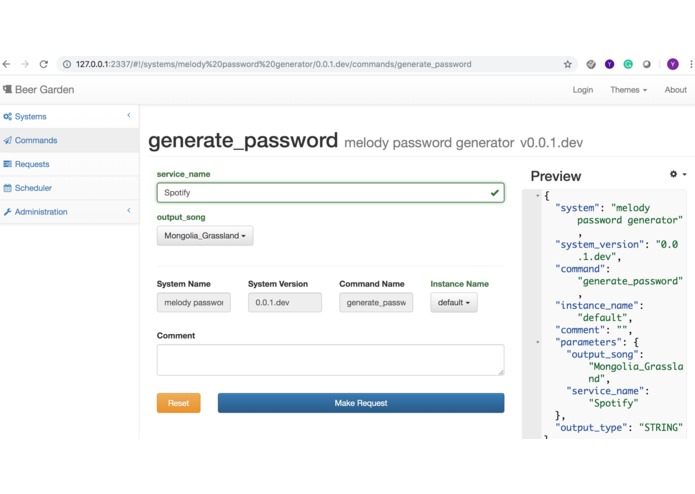Screen dimensions: 695x494
Task: Expand the Administration sidebar chevron
Action: (x=129, y=210)
